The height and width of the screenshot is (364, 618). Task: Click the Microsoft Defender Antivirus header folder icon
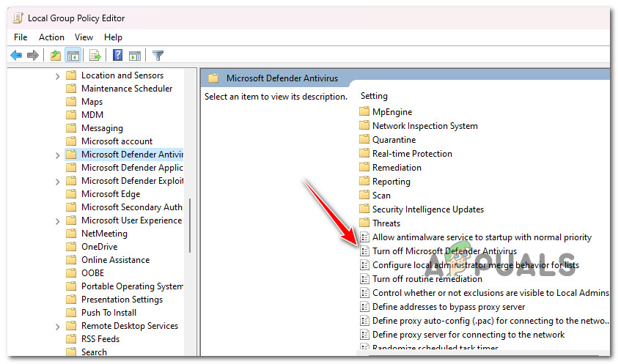coord(213,78)
